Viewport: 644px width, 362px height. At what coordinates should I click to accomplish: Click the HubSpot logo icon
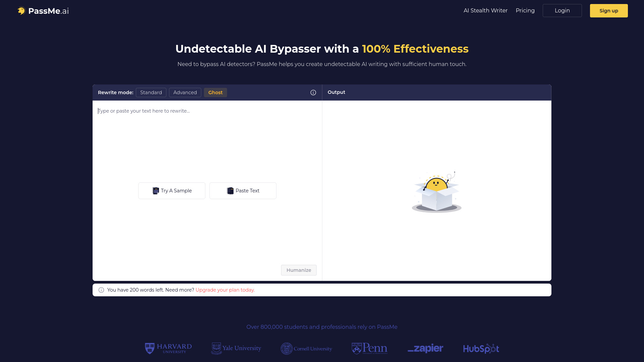coord(481,348)
